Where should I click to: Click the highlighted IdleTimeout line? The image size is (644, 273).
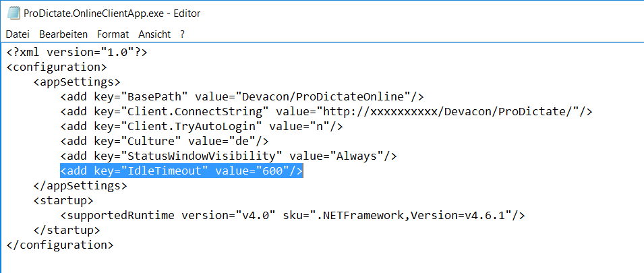click(x=181, y=171)
